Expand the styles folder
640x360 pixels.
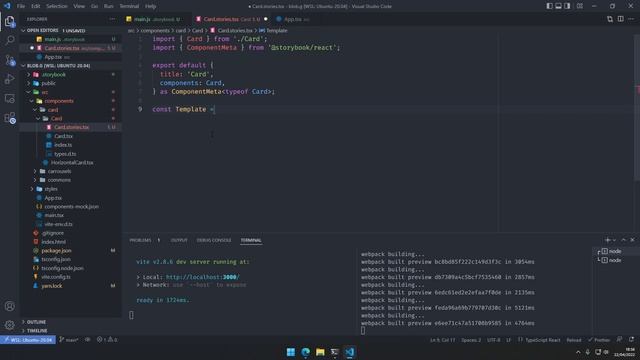pos(32,189)
